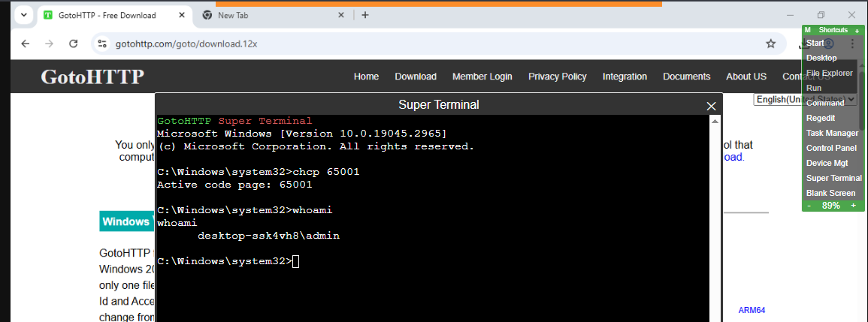
Task: Decrease zoom with the minus button
Action: click(x=809, y=205)
